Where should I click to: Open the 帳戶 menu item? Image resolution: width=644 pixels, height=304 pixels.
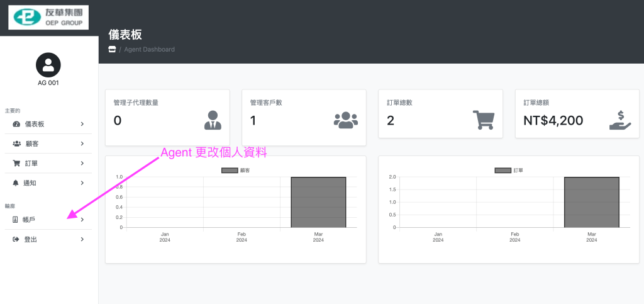[x=29, y=220]
